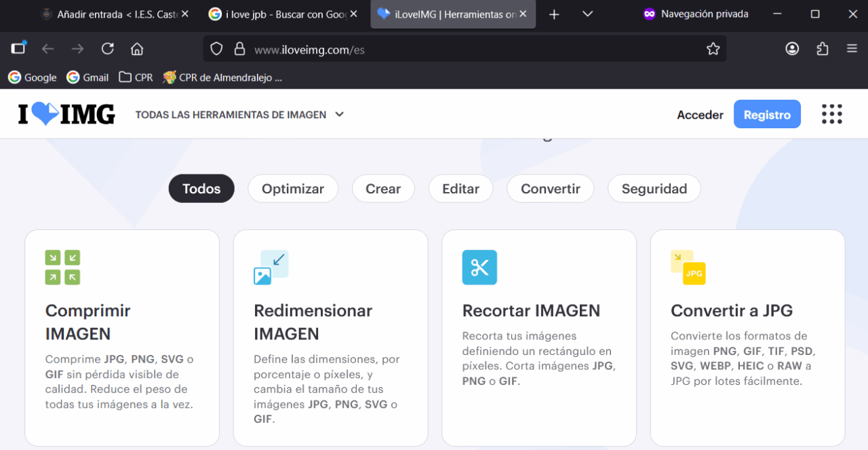868x450 pixels.
Task: Select the Seguridad filter
Action: coord(654,189)
